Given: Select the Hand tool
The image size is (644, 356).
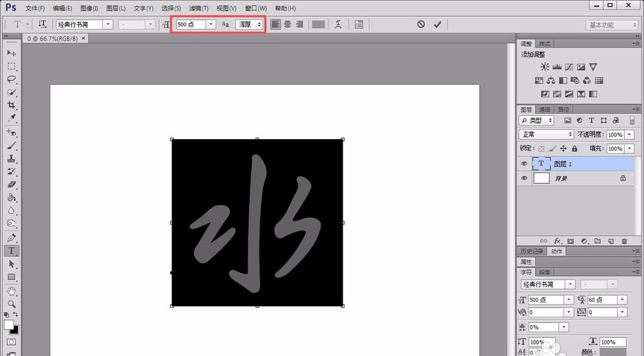Looking at the screenshot, I should coord(12,291).
